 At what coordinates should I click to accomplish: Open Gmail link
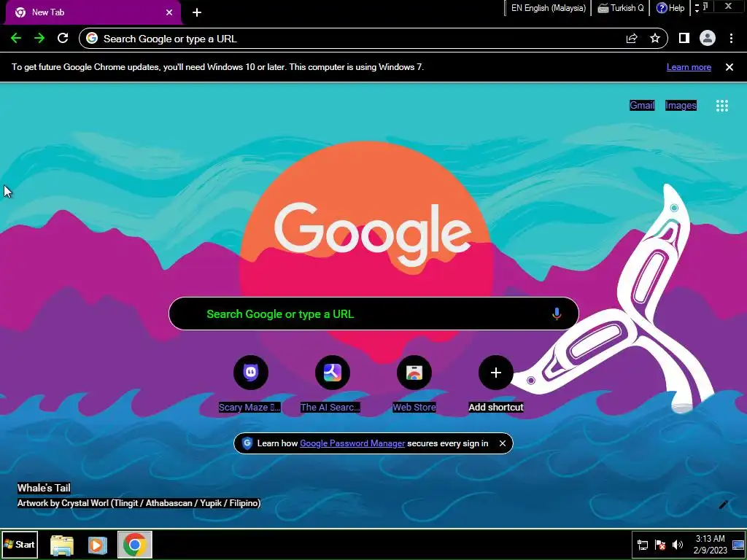(x=642, y=105)
